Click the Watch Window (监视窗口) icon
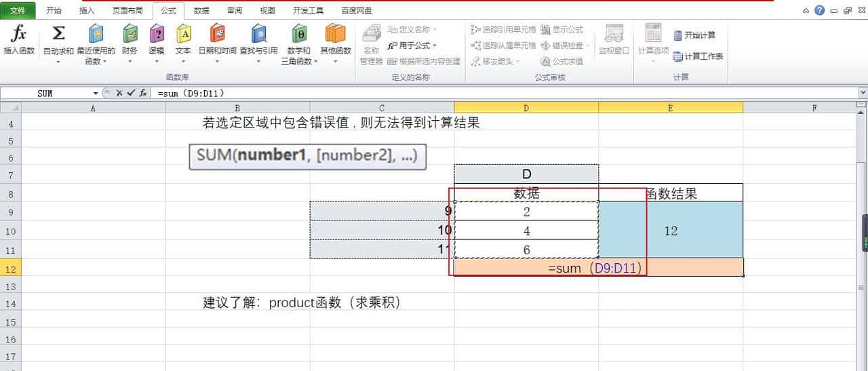The width and height of the screenshot is (868, 371). (x=614, y=33)
